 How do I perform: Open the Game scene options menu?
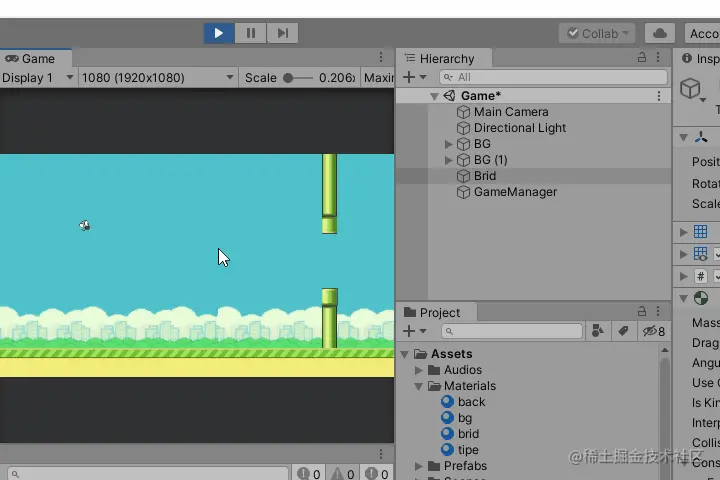(659, 96)
